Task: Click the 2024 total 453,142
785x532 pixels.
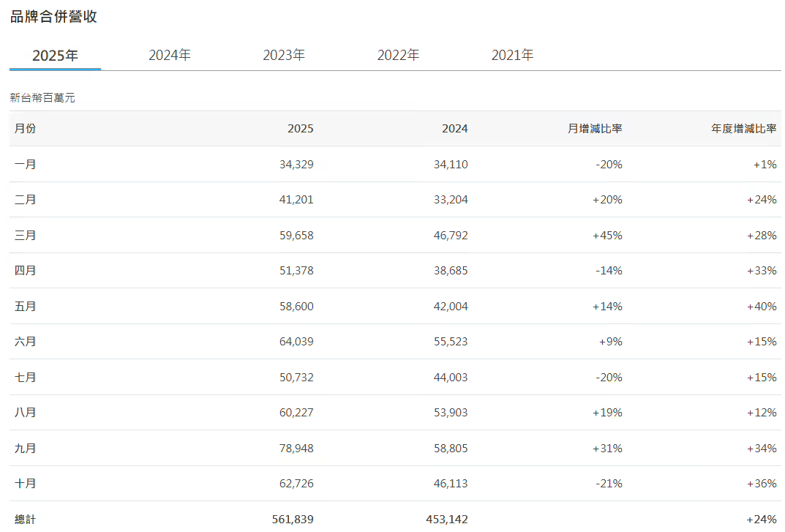Action: (x=447, y=519)
